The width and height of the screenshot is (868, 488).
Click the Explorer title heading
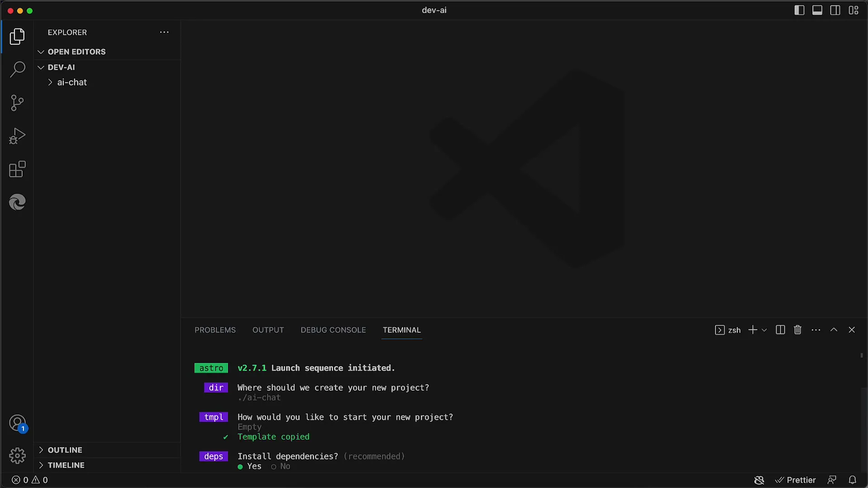pos(67,32)
